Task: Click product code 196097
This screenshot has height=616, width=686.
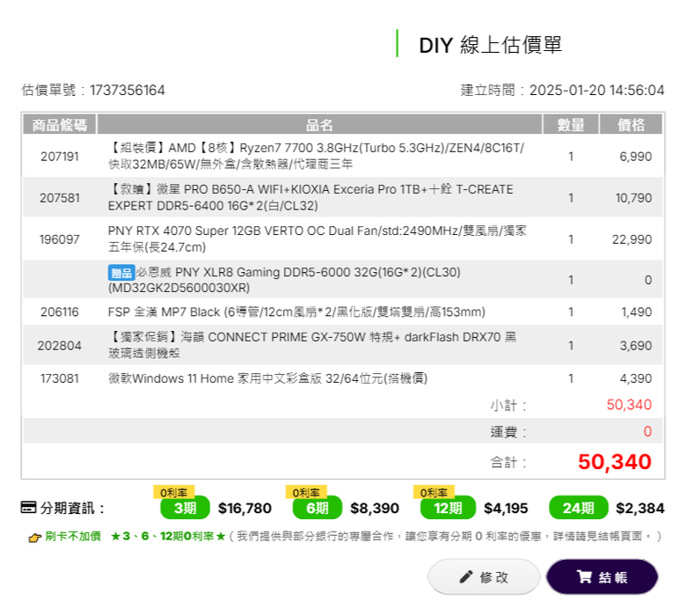Action: click(60, 239)
